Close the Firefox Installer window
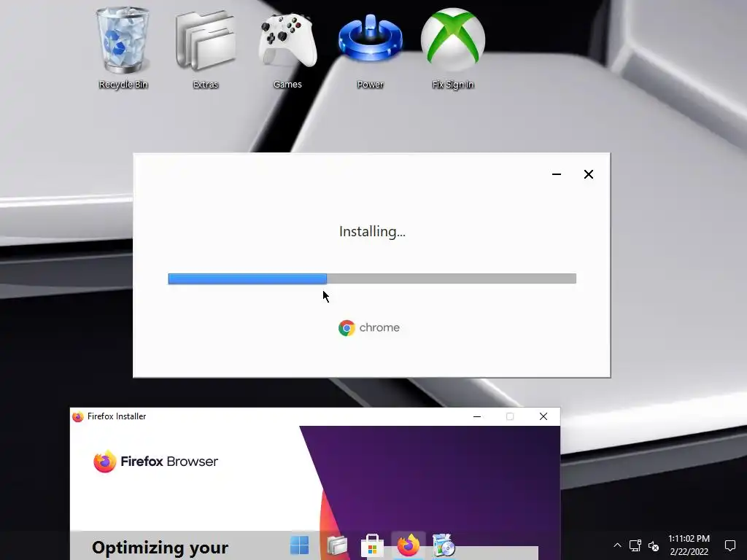Image resolution: width=747 pixels, height=560 pixels. point(543,416)
